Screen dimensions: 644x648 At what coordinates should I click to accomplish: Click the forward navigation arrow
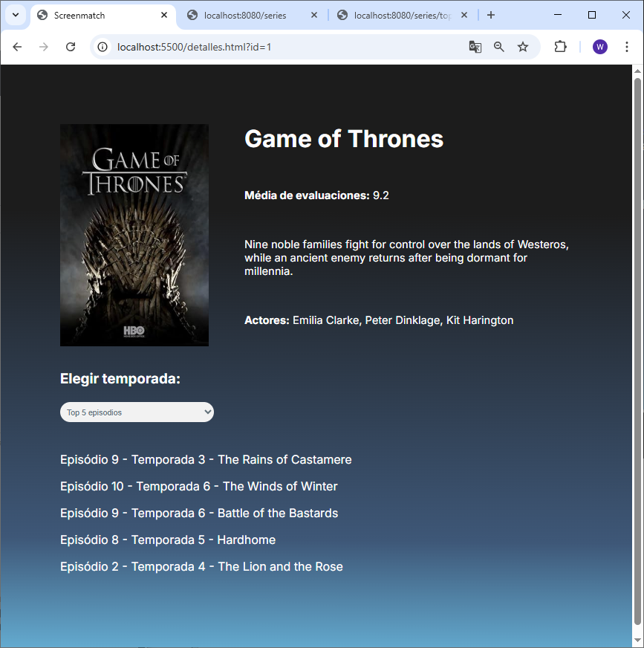[43, 47]
